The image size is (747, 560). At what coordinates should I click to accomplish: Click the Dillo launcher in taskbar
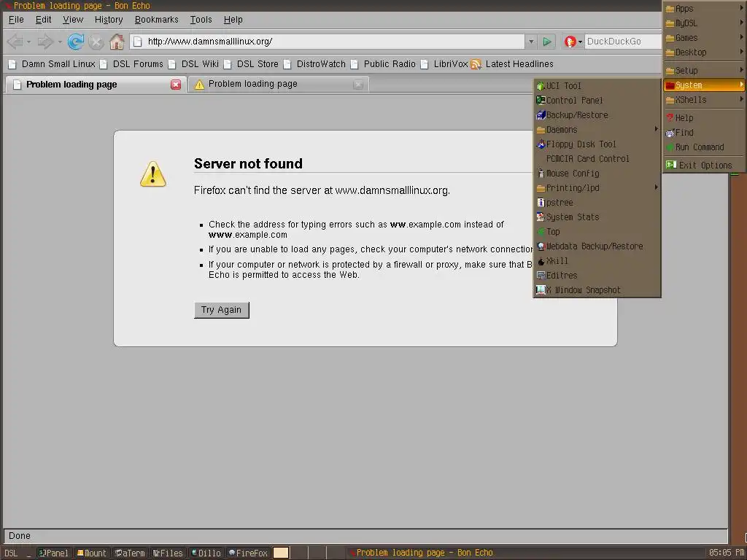(x=206, y=553)
